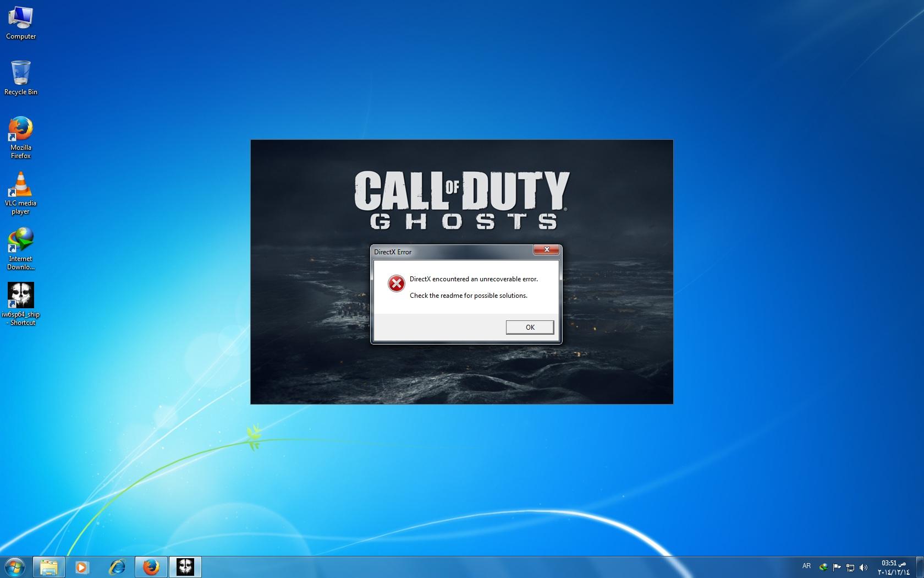Open the network status tray icon
The image size is (924, 578).
coord(850,567)
